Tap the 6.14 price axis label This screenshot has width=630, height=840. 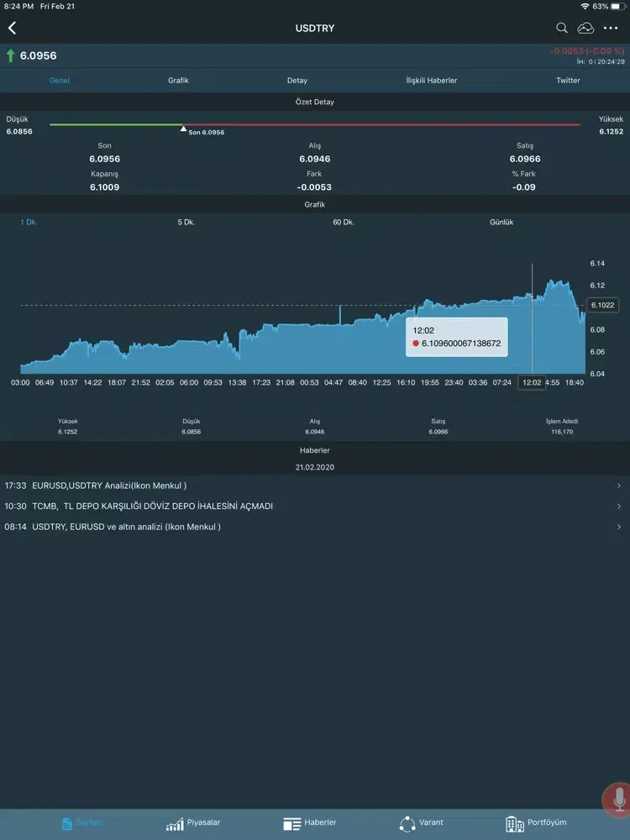point(597,263)
